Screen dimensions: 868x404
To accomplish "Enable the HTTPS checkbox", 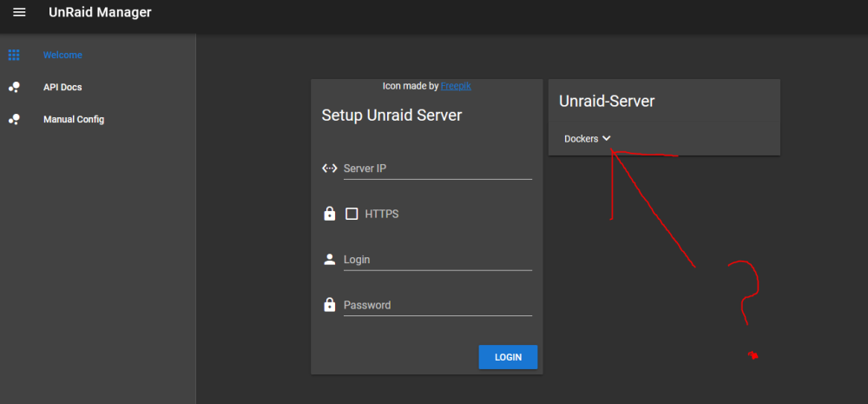I will pyautogui.click(x=352, y=214).
